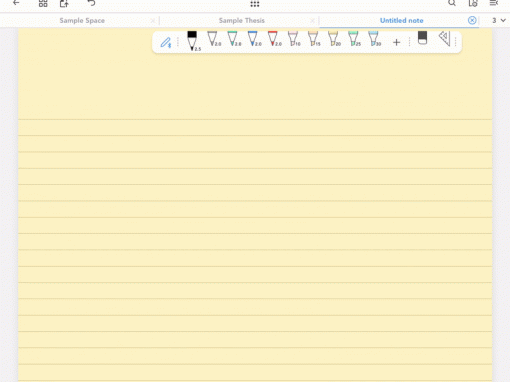
Task: Add a new pen with plus
Action: pyautogui.click(x=396, y=42)
